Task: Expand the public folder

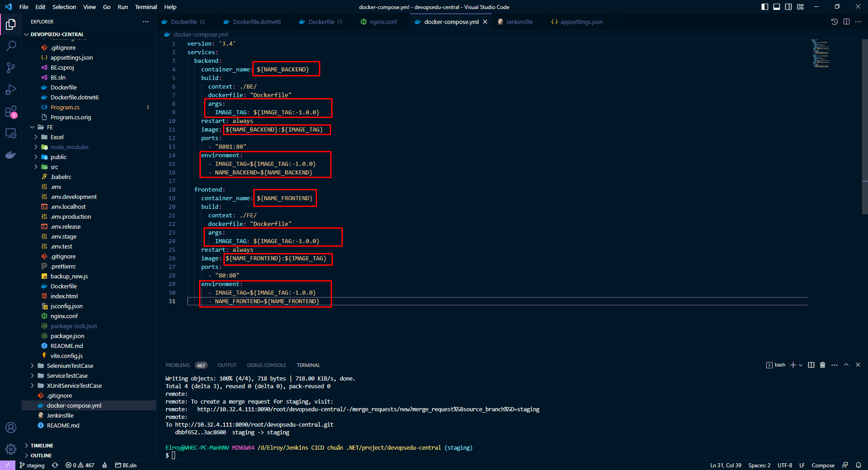Action: (x=36, y=157)
